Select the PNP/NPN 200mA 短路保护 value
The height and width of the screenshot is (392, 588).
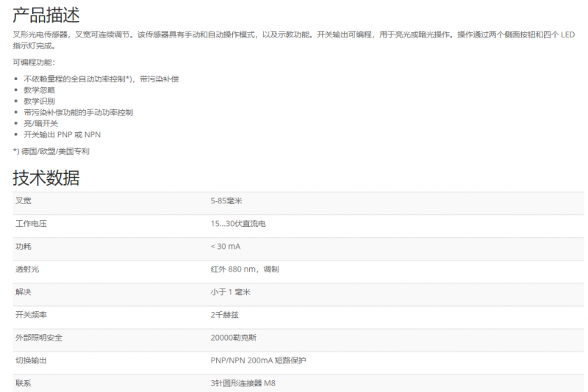(258, 360)
